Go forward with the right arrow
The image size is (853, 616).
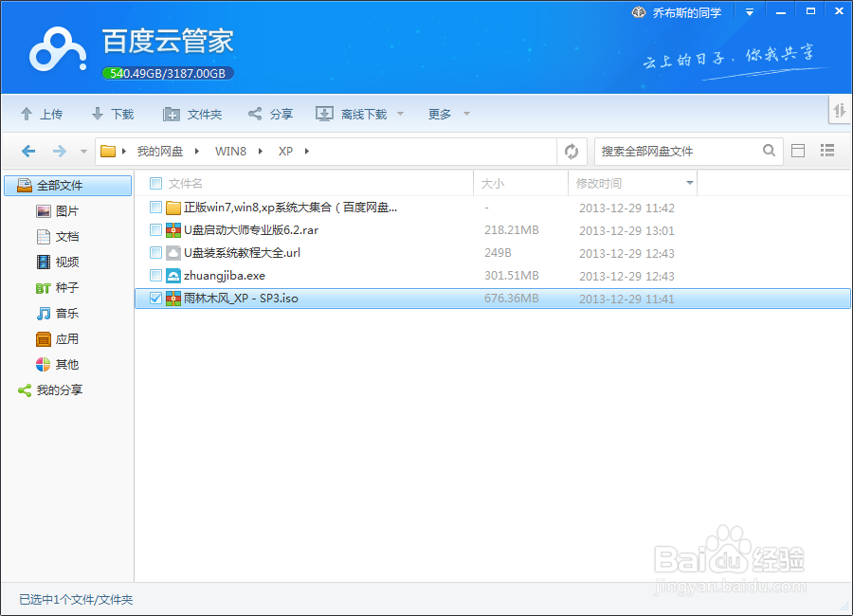click(60, 151)
